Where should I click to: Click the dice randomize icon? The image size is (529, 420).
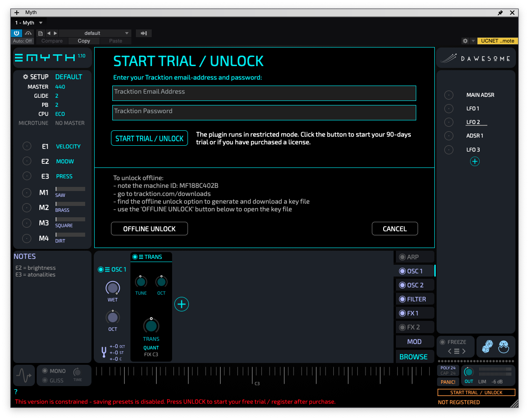point(487,347)
